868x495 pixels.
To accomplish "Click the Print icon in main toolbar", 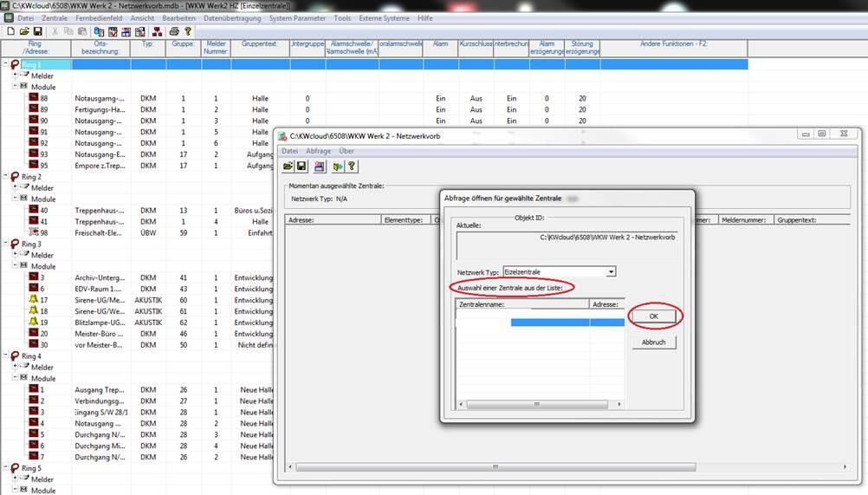I will tap(174, 31).
